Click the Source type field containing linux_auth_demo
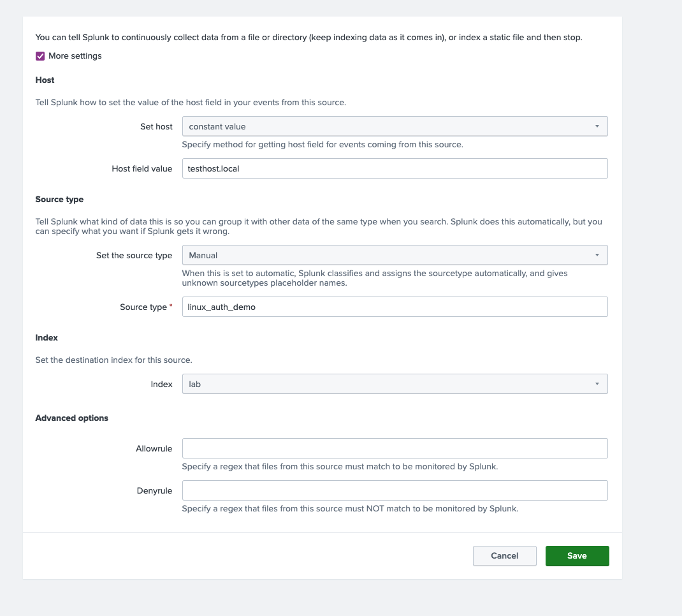Viewport: 682px width, 616px height. click(395, 307)
